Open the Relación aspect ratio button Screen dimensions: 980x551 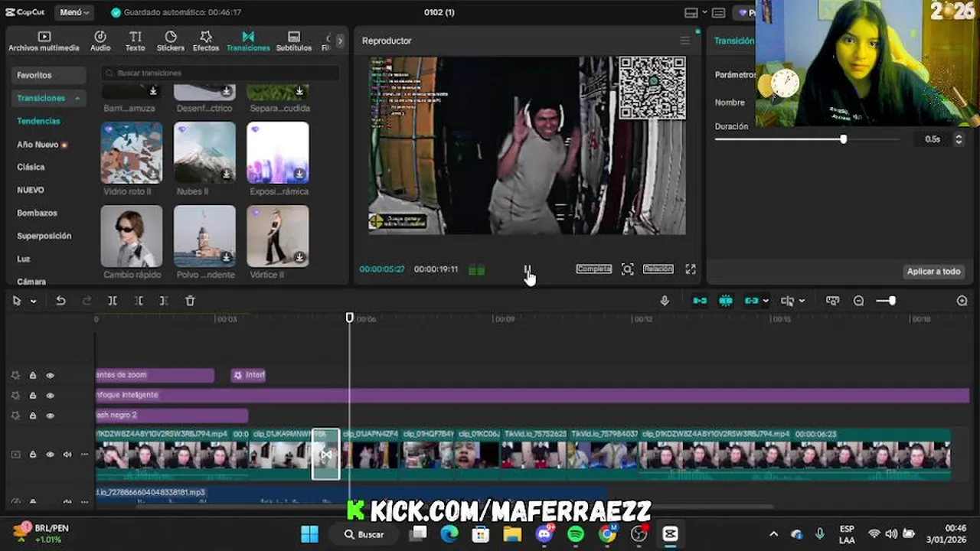(x=658, y=269)
